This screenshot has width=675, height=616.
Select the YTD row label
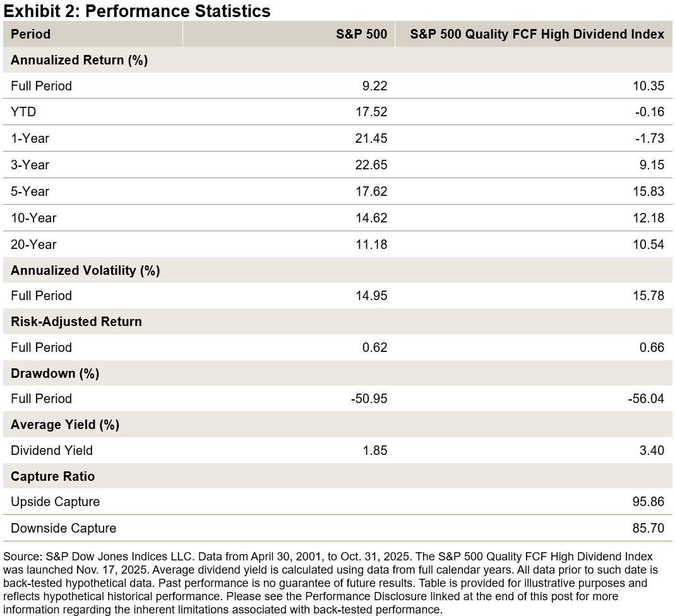[23, 112]
